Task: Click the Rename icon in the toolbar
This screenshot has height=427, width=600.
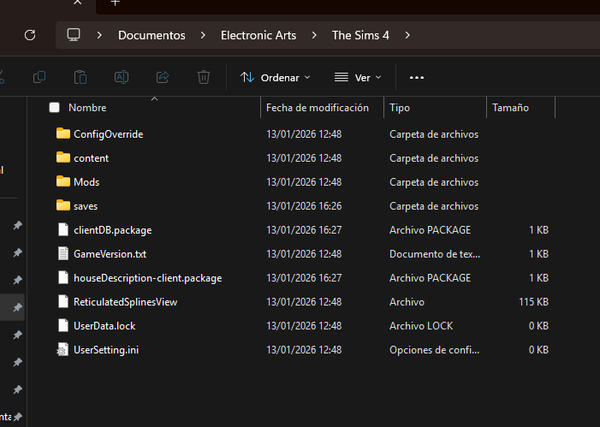Action: tap(121, 77)
